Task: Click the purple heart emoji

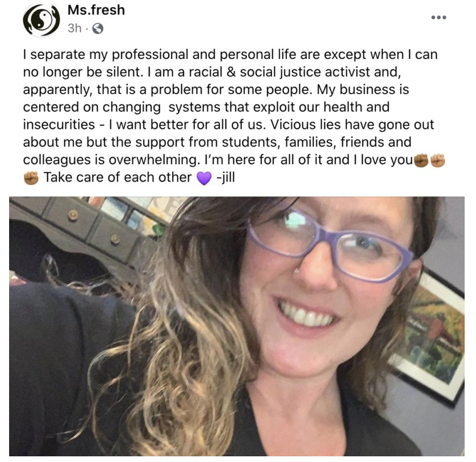Action: tap(204, 178)
